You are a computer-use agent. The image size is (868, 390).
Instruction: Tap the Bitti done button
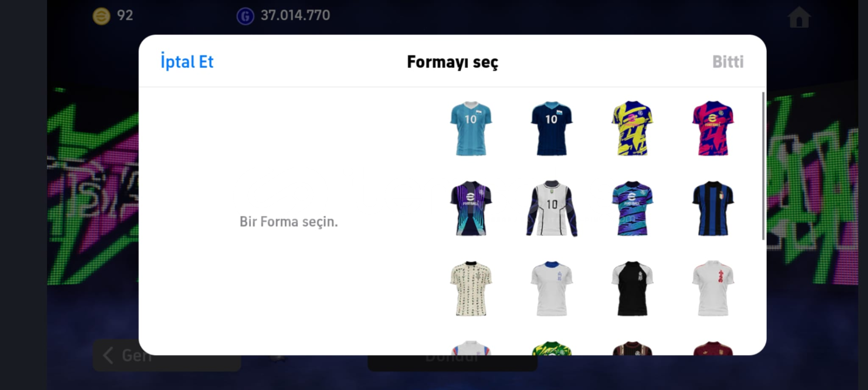tap(728, 62)
